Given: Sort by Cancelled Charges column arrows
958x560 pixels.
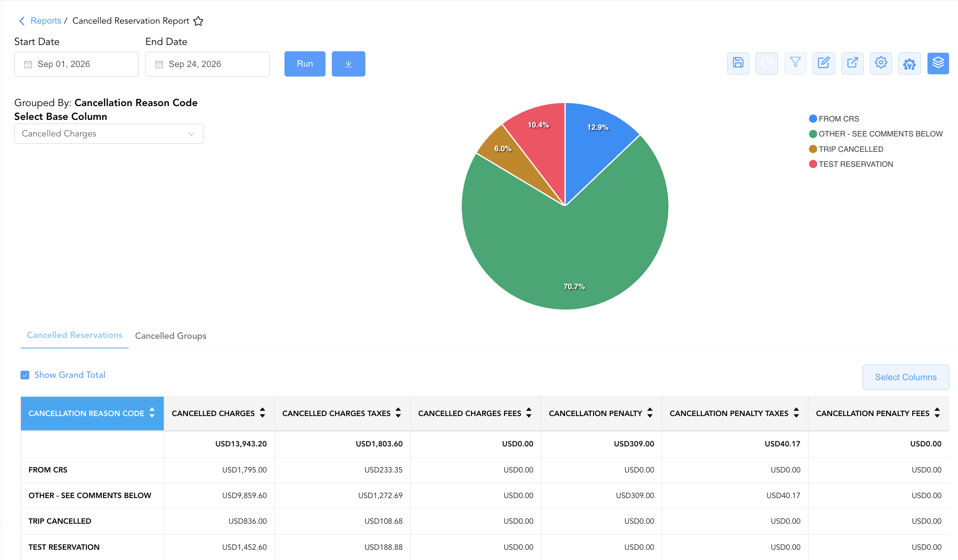Looking at the screenshot, I should (262, 413).
